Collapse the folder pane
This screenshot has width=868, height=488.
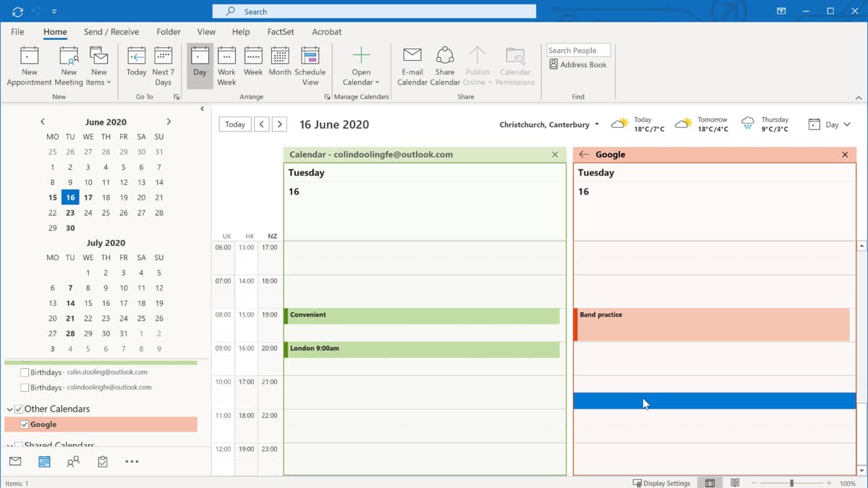tap(203, 109)
